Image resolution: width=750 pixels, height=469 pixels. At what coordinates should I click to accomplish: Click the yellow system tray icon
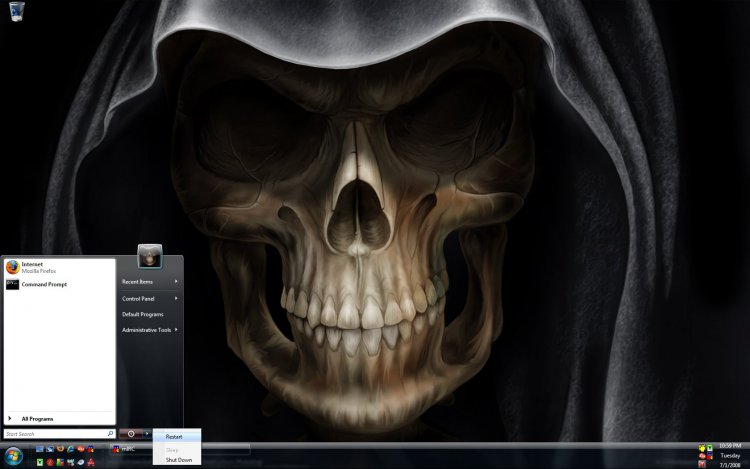click(x=702, y=448)
